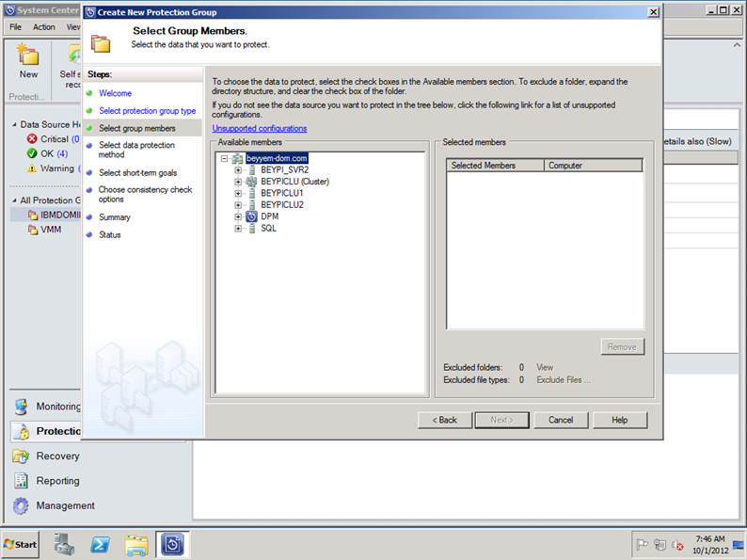Click the BEYPICLU1 server icon
Screen dimensions: 747x560
pos(251,193)
